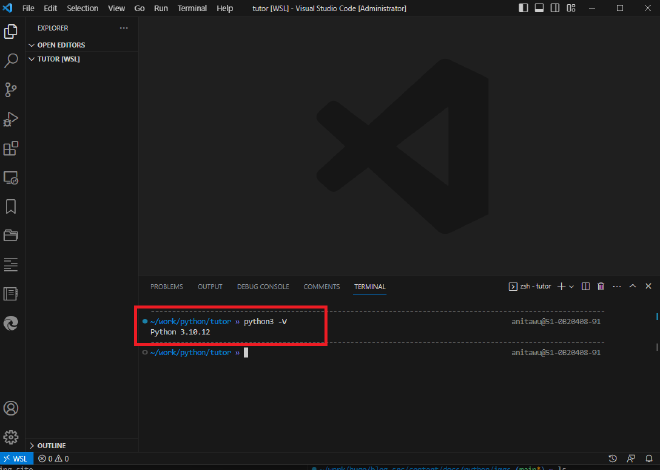
Task: Open the Bookmarks view icon
Action: pyautogui.click(x=11, y=207)
